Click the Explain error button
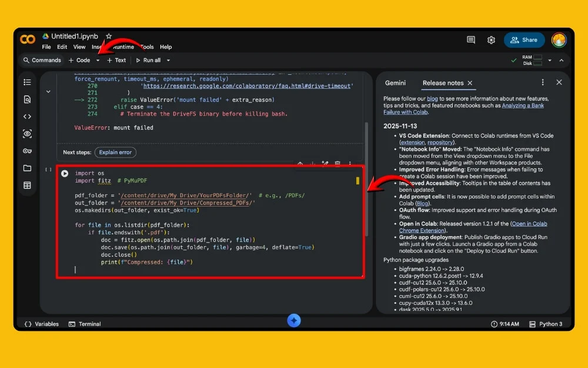This screenshot has width=588, height=368. (x=115, y=152)
